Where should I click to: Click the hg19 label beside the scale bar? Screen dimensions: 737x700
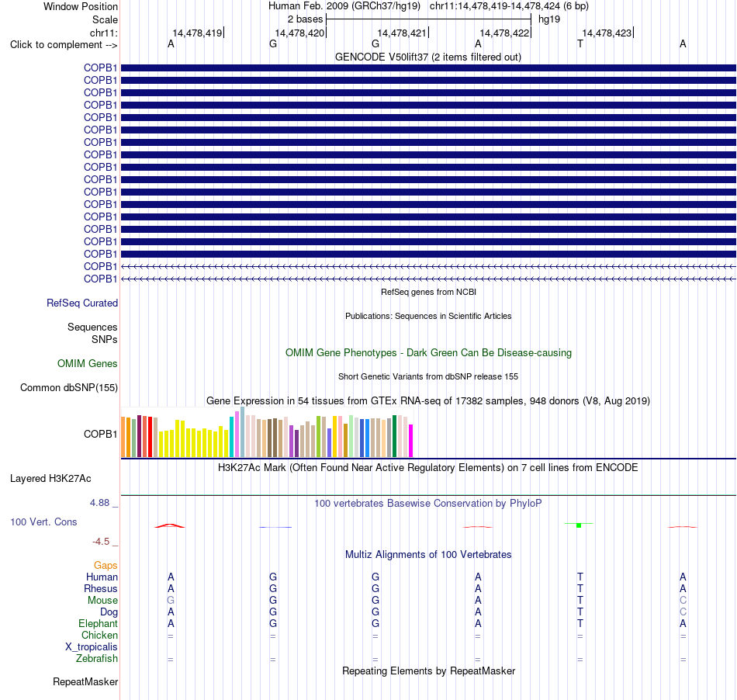549,19
